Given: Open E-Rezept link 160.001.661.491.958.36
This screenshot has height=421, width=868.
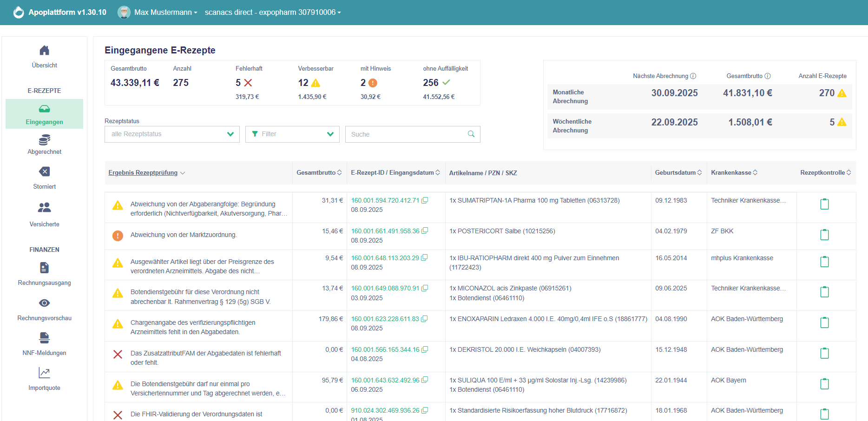Looking at the screenshot, I should pos(385,231).
